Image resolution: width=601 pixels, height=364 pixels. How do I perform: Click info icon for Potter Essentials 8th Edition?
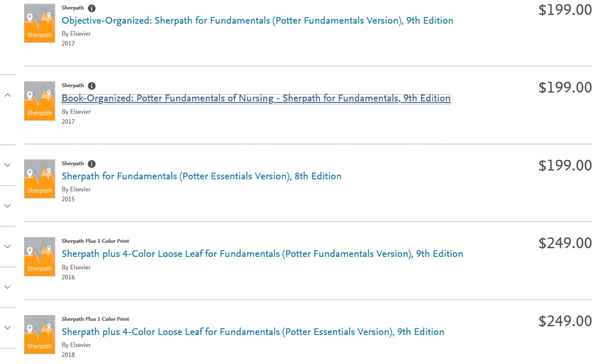[92, 164]
